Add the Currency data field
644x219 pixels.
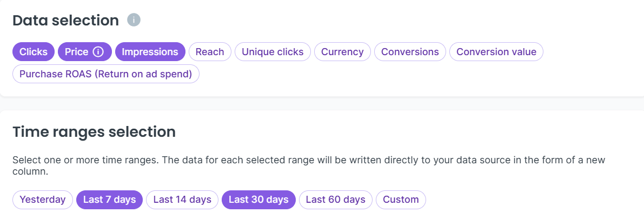pyautogui.click(x=342, y=52)
